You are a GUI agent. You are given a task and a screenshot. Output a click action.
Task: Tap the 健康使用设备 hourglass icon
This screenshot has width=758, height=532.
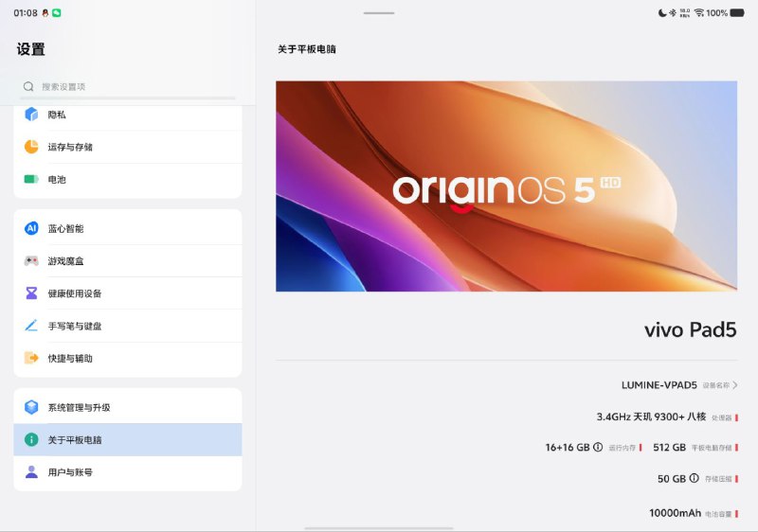[31, 293]
